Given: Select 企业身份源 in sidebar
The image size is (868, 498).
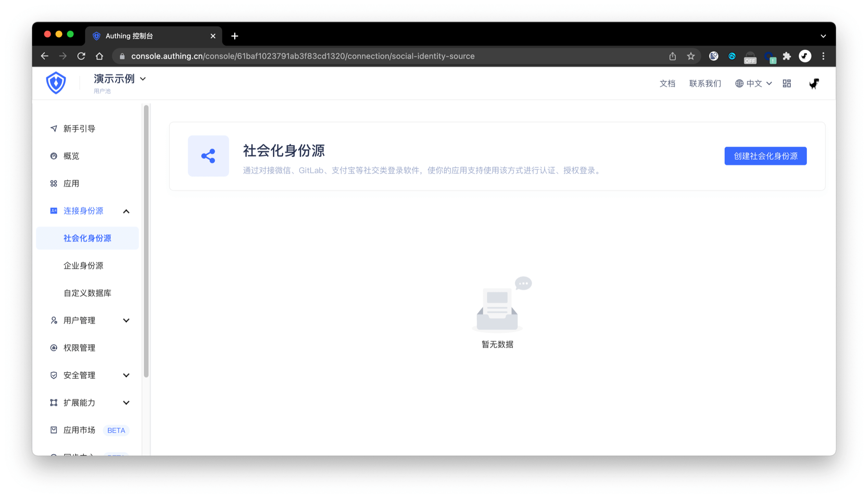Looking at the screenshot, I should pos(83,266).
